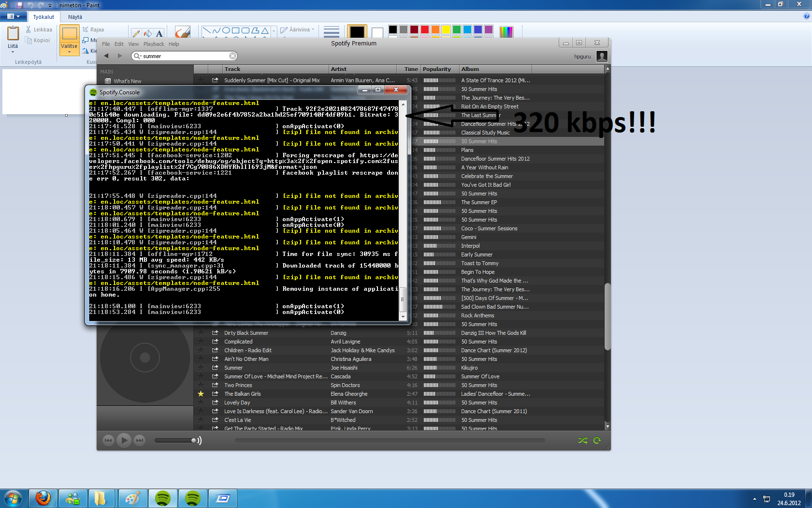Star the track Complicated
Viewport: 812px width, 508px height.
pos(201,342)
